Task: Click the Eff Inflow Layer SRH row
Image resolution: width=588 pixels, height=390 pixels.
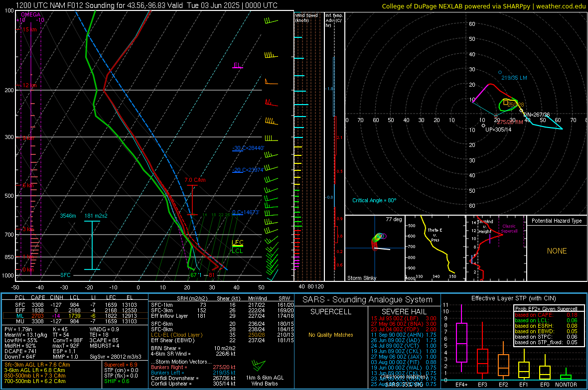Action: coord(222,316)
